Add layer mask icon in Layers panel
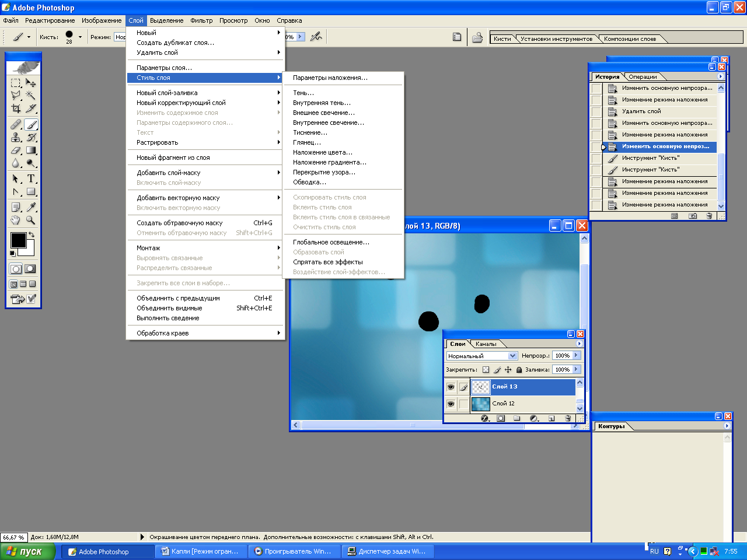This screenshot has width=747, height=560. click(x=501, y=418)
